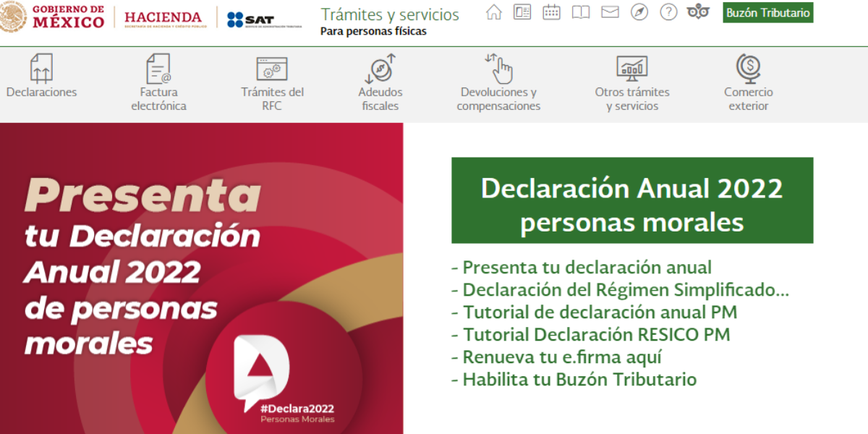
Task: Click the Factura electrónica icon
Action: [x=158, y=68]
